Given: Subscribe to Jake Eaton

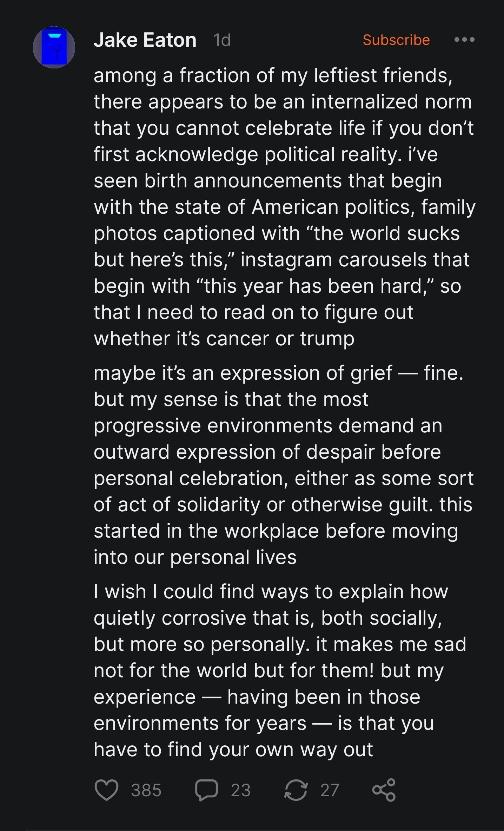Looking at the screenshot, I should point(396,40).
